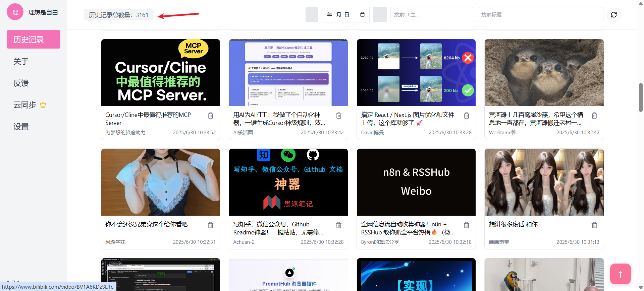Open the 自动化Cursor规则生成工具 thumbnail
The height and width of the screenshot is (291, 644).
point(288,73)
